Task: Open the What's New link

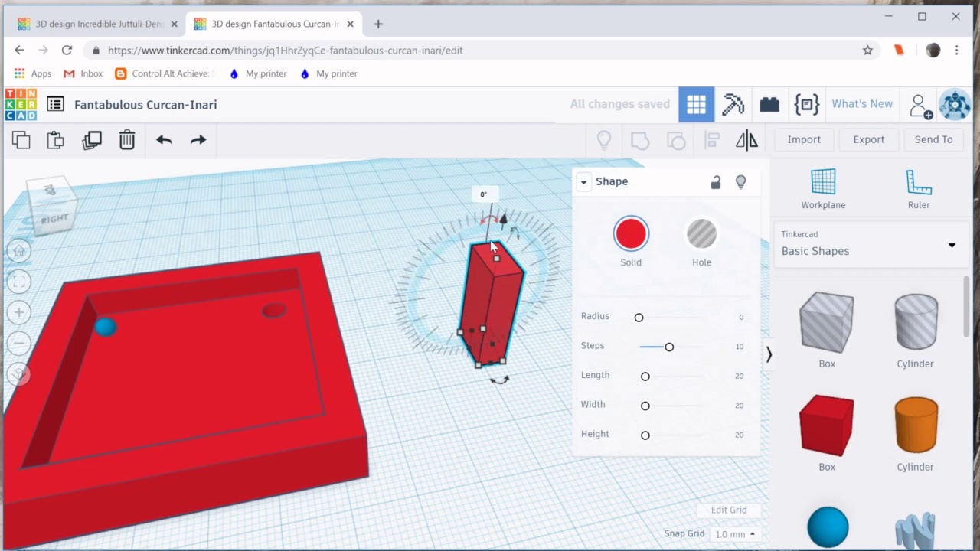Action: (862, 104)
